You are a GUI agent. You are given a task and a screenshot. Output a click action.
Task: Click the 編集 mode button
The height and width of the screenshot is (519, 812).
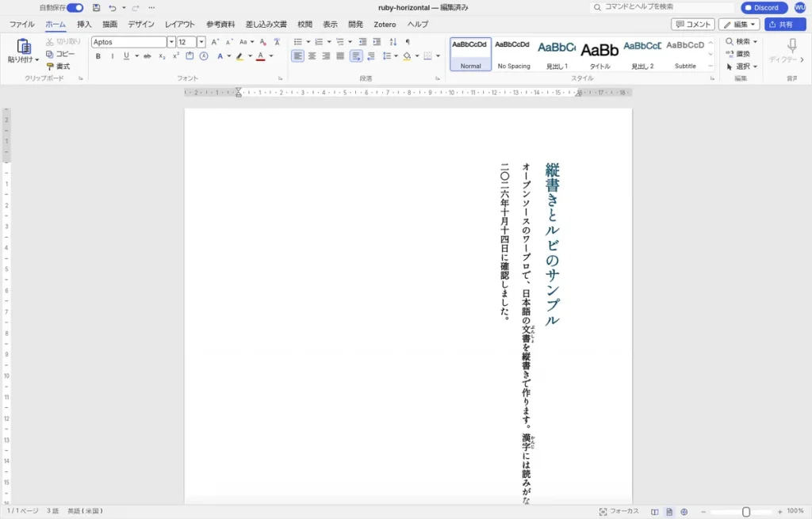point(739,25)
